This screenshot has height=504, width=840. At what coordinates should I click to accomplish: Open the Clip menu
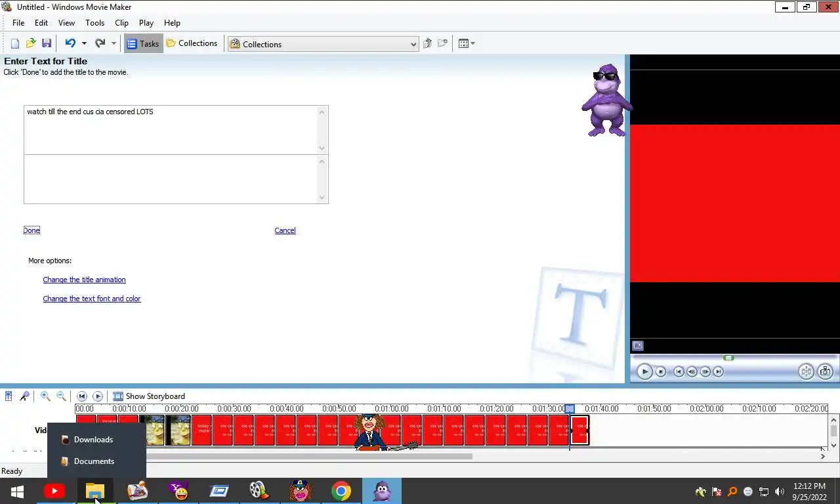coord(121,22)
